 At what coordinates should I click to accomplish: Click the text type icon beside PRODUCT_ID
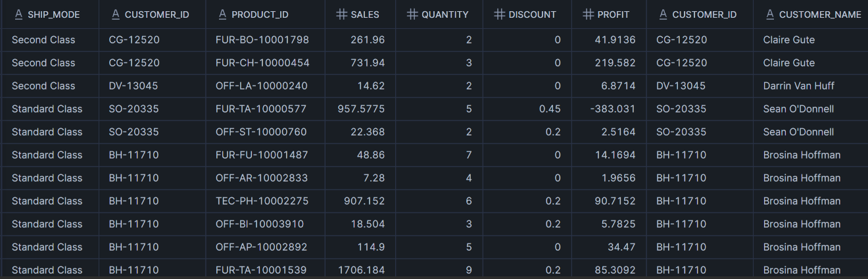click(222, 14)
